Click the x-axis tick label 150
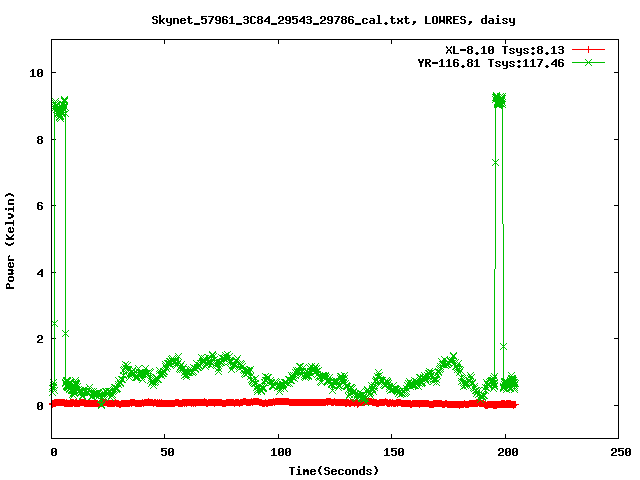The width and height of the screenshot is (640, 480). (x=393, y=452)
